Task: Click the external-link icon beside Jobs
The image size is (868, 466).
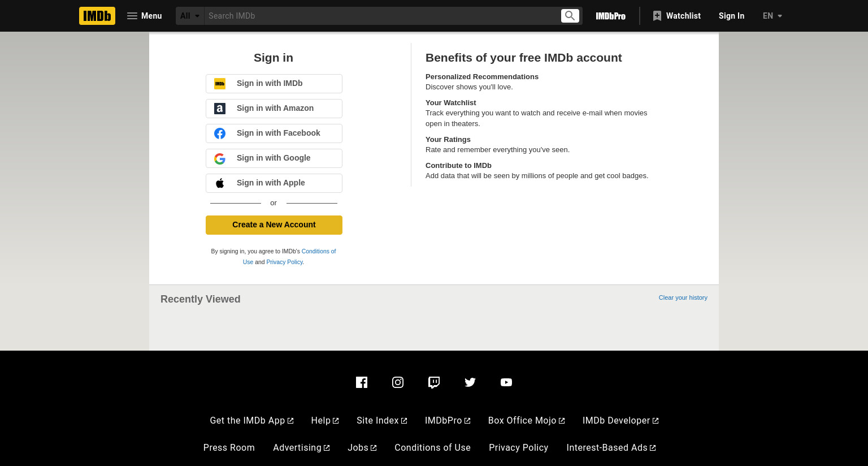Action: 374,448
